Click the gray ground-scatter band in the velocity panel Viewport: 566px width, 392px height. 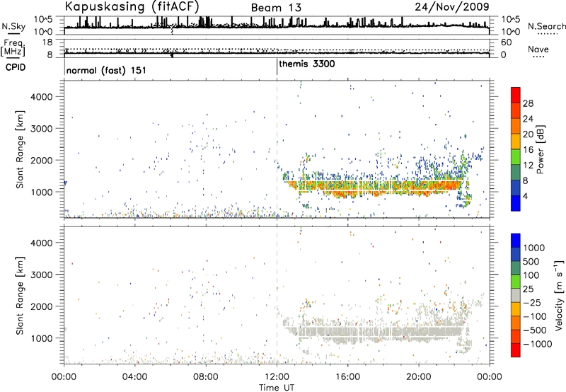click(x=376, y=333)
